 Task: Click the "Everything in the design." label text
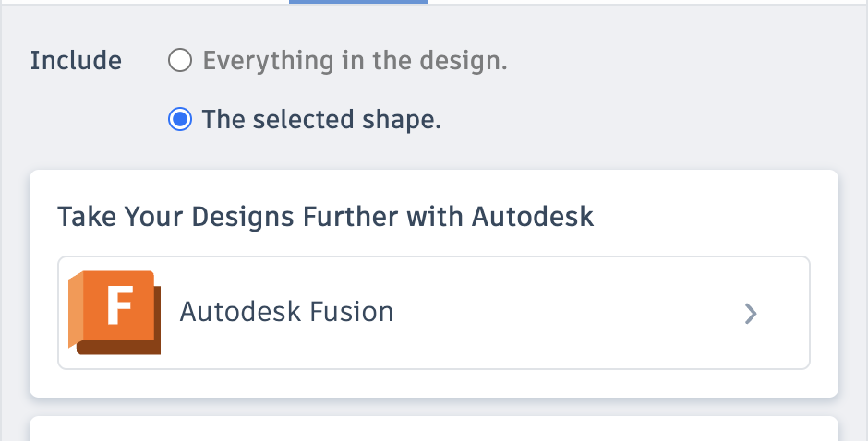click(x=355, y=62)
